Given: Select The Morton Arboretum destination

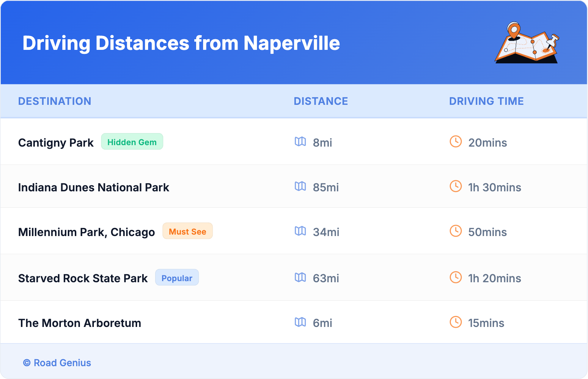Looking at the screenshot, I should point(80,323).
